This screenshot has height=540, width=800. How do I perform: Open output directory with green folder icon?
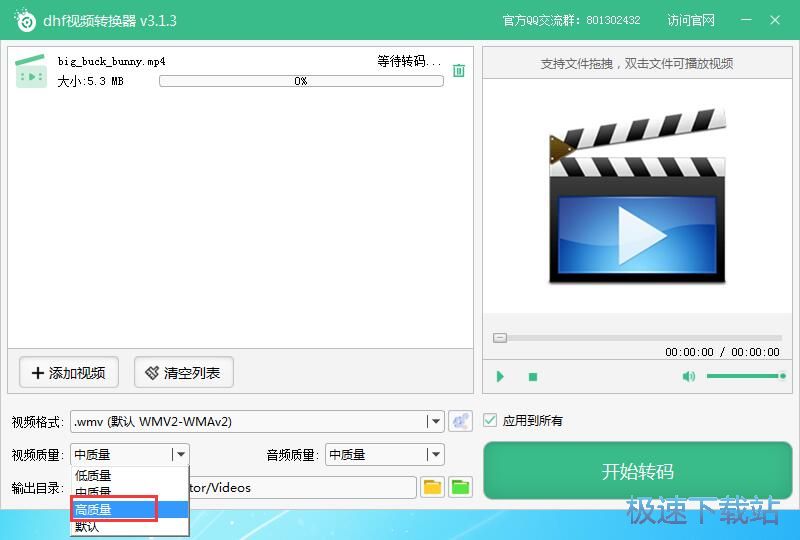460,487
